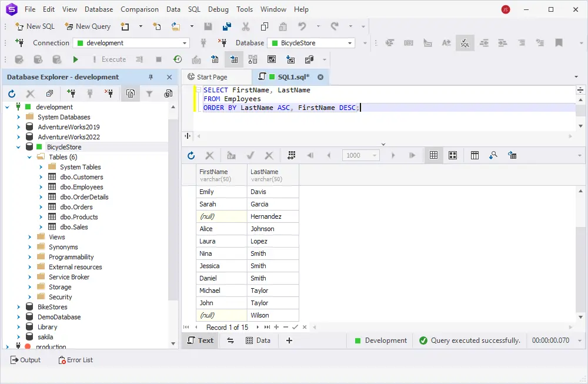Pin the Database Explorer panel
This screenshot has width=588, height=384.
tap(151, 77)
